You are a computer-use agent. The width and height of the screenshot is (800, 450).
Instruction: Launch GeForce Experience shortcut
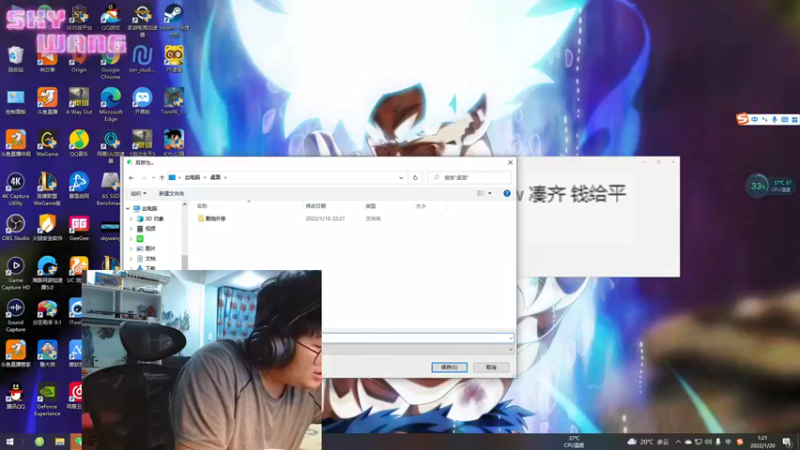pyautogui.click(x=47, y=400)
